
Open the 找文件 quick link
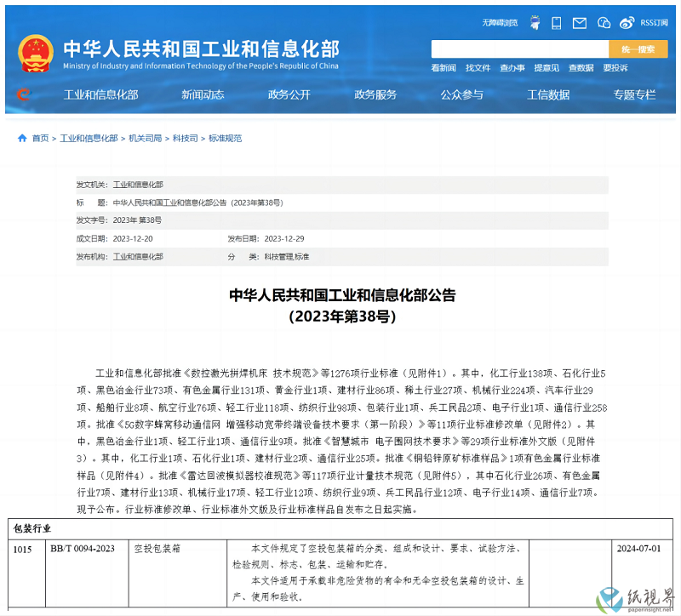click(478, 68)
